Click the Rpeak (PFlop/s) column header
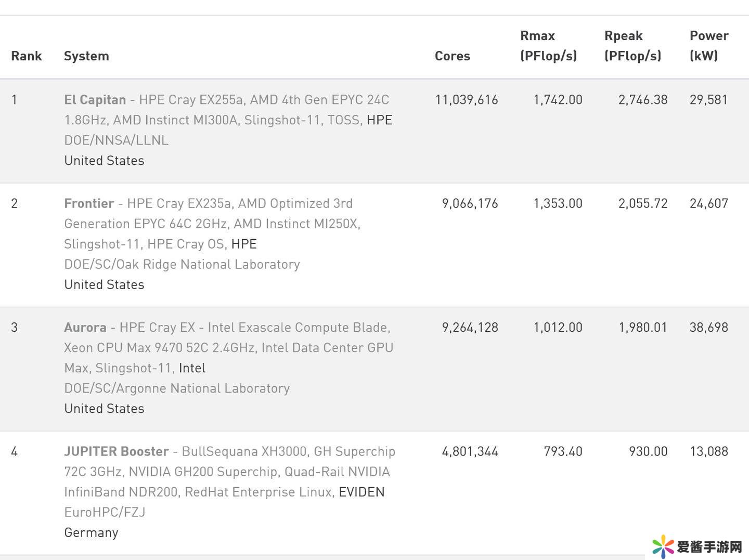This screenshot has height=560, width=749. (x=632, y=46)
